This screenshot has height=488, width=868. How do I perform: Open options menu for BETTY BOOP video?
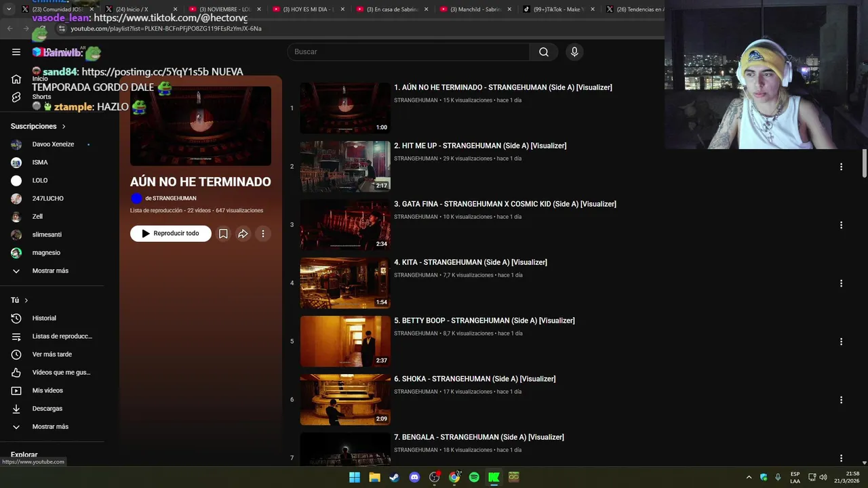(841, 342)
